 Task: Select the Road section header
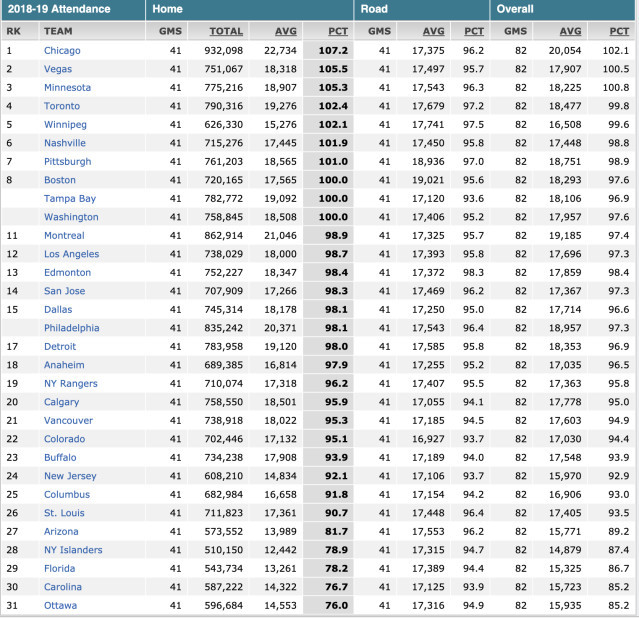374,9
